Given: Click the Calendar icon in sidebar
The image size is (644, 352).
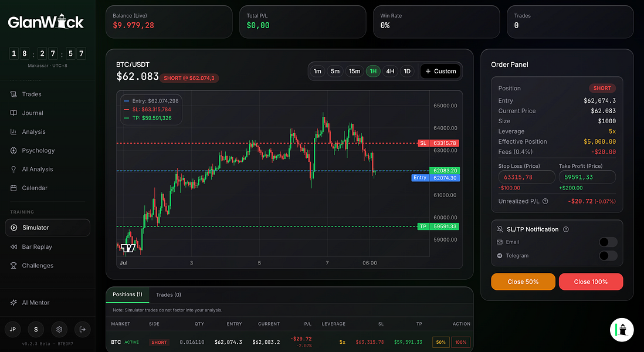Looking at the screenshot, I should pyautogui.click(x=13, y=188).
